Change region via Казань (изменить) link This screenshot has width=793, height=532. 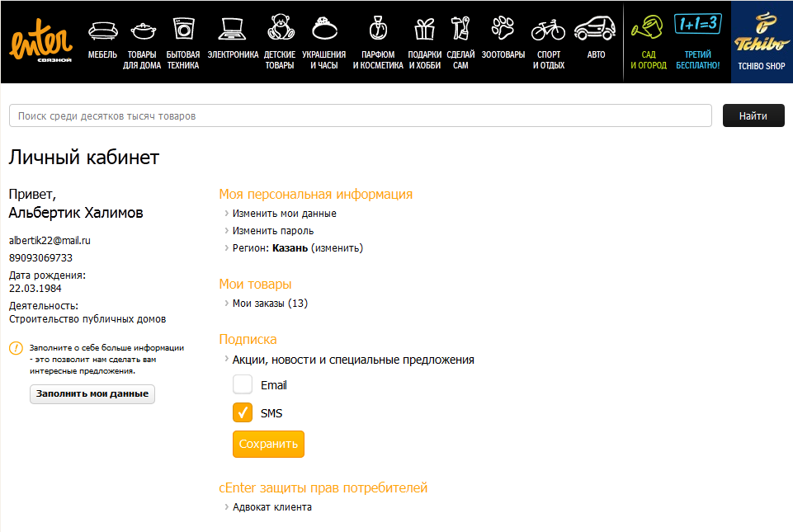click(x=318, y=247)
